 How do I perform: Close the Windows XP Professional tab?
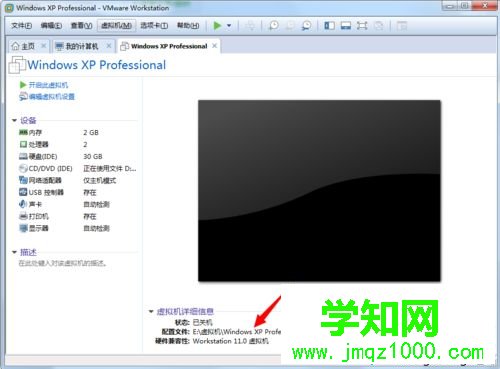[215, 46]
